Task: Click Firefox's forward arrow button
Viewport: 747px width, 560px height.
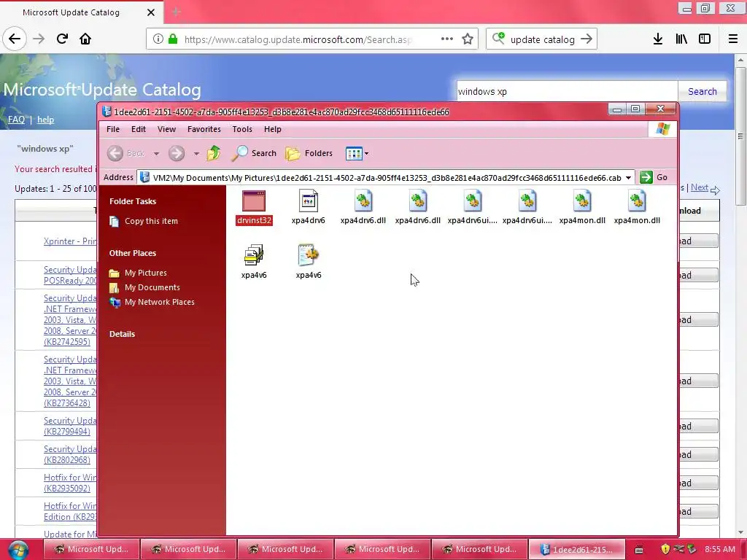Action: (x=39, y=39)
